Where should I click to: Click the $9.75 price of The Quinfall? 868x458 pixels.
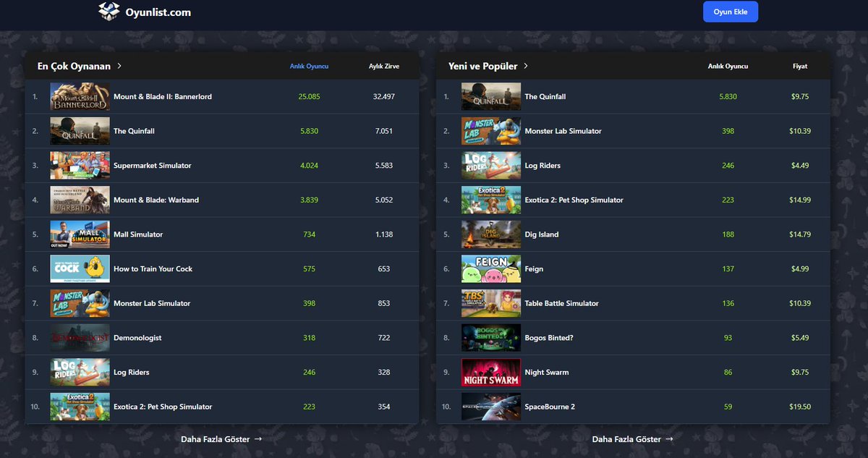(800, 96)
